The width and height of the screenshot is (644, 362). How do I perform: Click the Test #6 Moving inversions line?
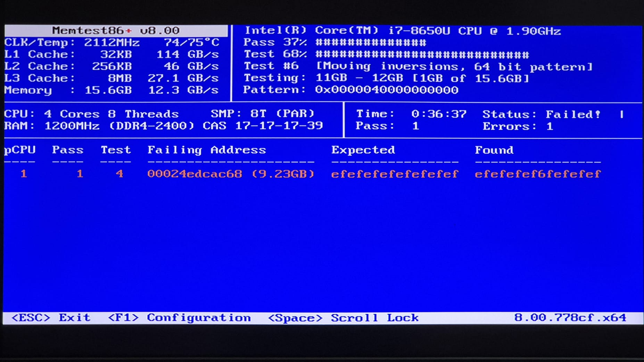418,66
